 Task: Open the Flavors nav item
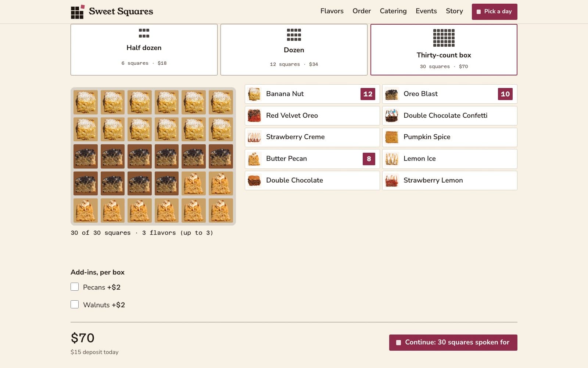point(332,11)
